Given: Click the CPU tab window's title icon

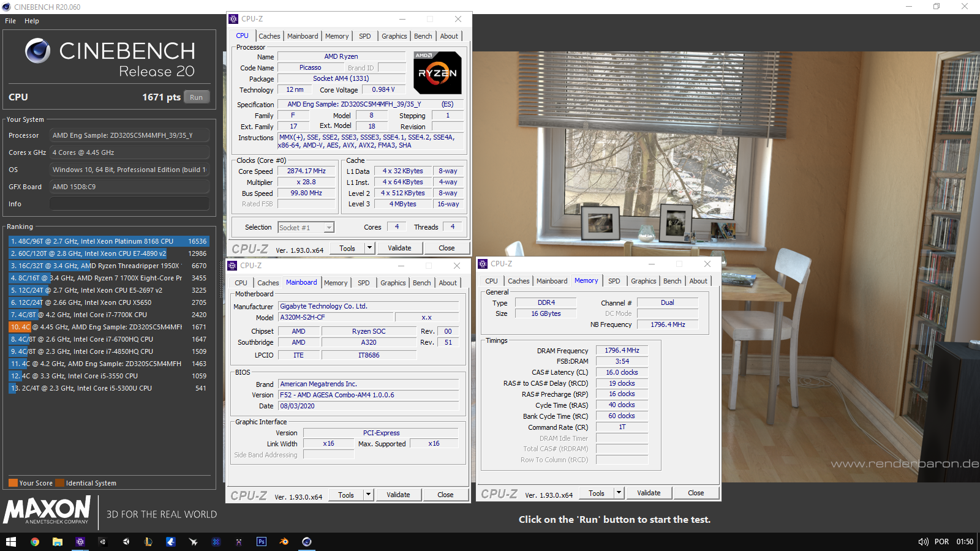Looking at the screenshot, I should pos(233,19).
